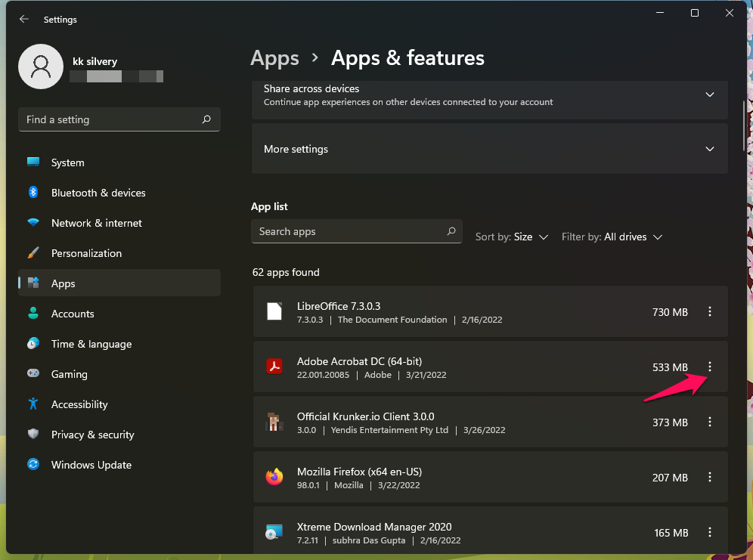Click the System monitor icon
This screenshot has width=753, height=560.
[33, 162]
